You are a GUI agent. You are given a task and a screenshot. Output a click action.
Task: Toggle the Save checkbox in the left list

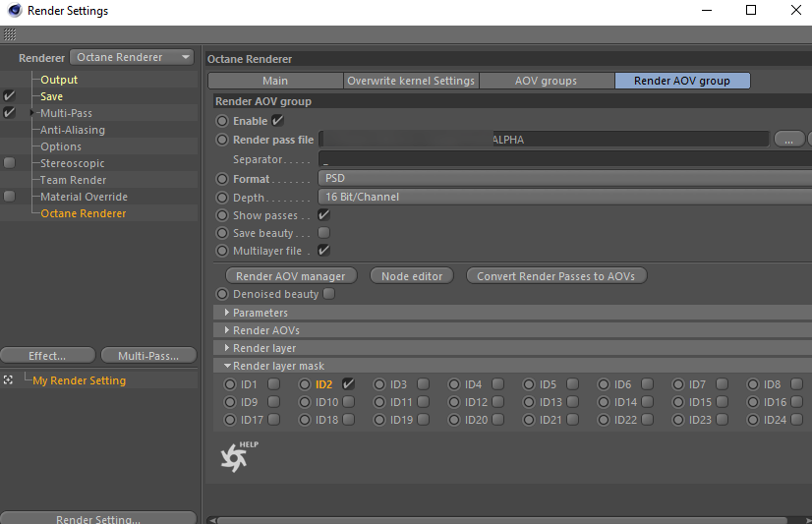click(x=9, y=95)
